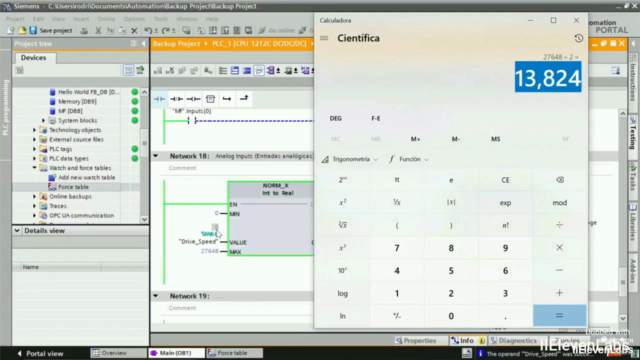The width and height of the screenshot is (640, 360).
Task: Expand the System blocks tree node
Action: (x=43, y=120)
